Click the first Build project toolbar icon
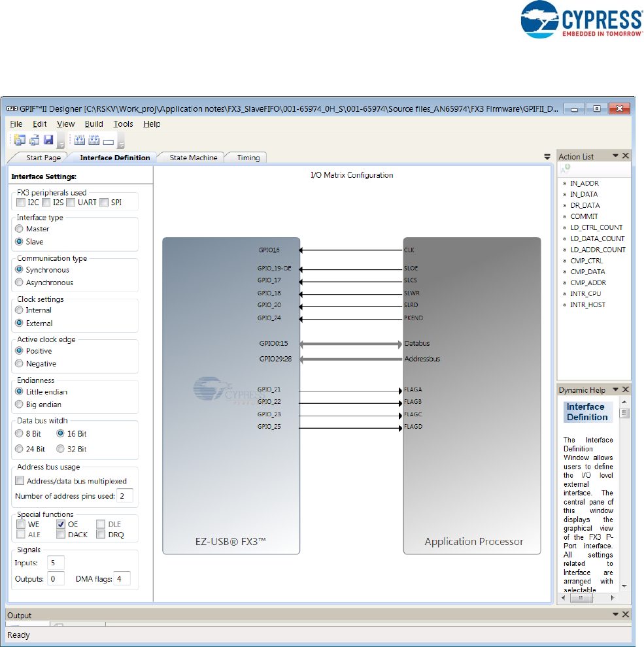Screen dimensions: 644x647 (x=80, y=141)
